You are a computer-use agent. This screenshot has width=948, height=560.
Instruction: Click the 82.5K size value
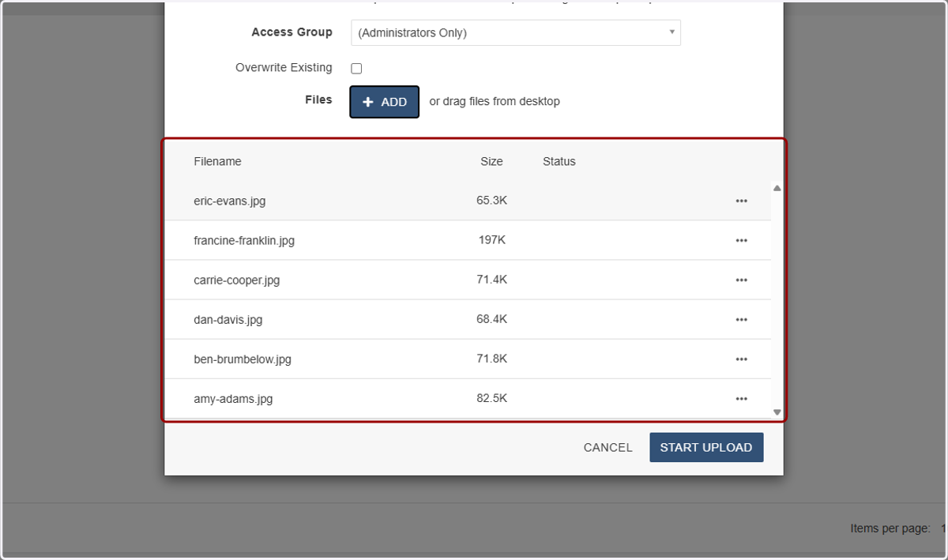491,399
